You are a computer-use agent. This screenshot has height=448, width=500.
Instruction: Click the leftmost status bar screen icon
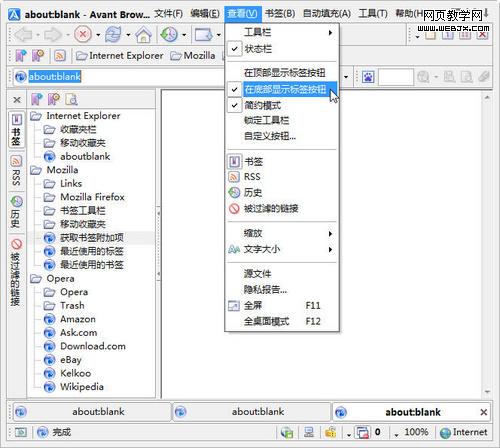coord(21,432)
